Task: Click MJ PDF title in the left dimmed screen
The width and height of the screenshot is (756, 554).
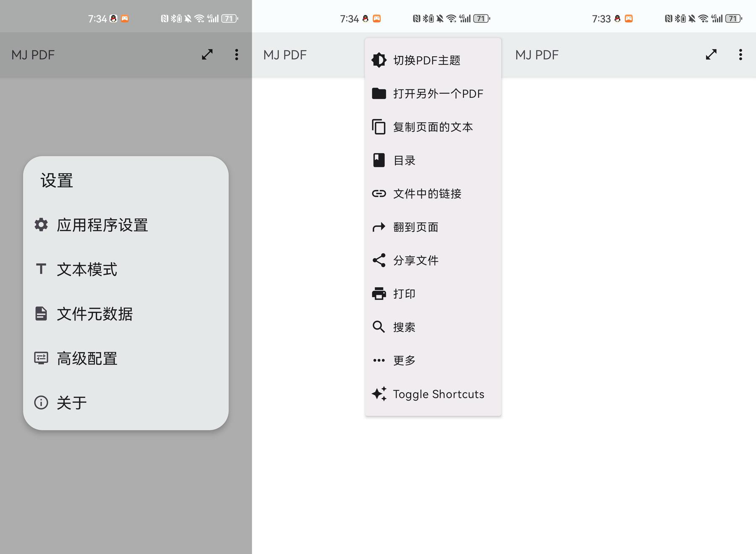Action: [x=33, y=55]
